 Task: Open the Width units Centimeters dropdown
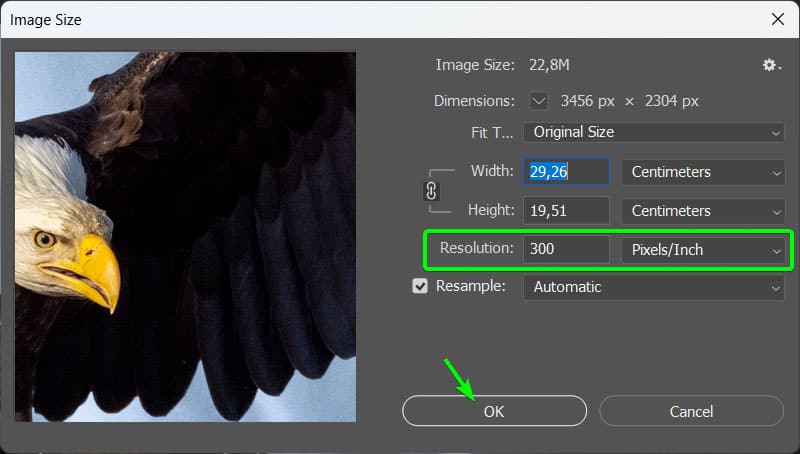point(703,172)
